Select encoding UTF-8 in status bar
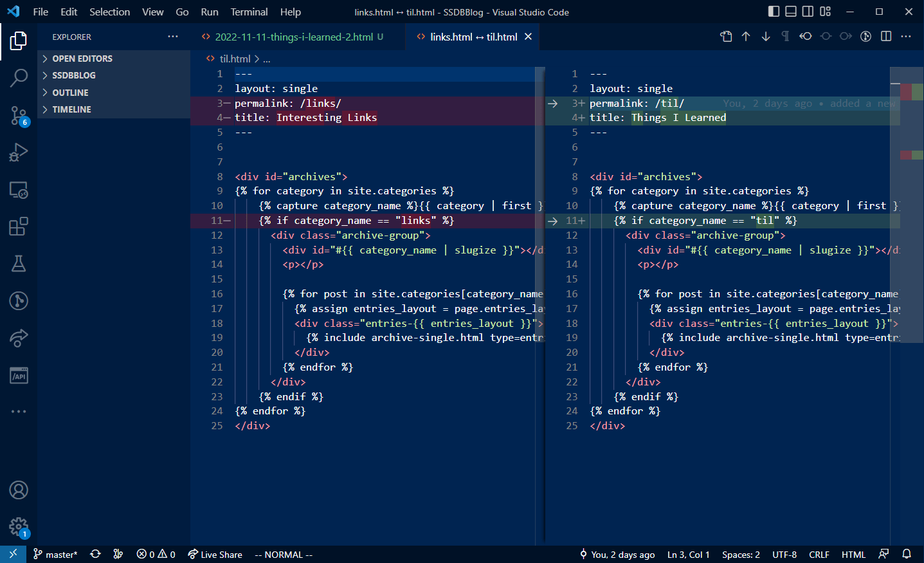Screen dimensions: 924x563 point(784,554)
